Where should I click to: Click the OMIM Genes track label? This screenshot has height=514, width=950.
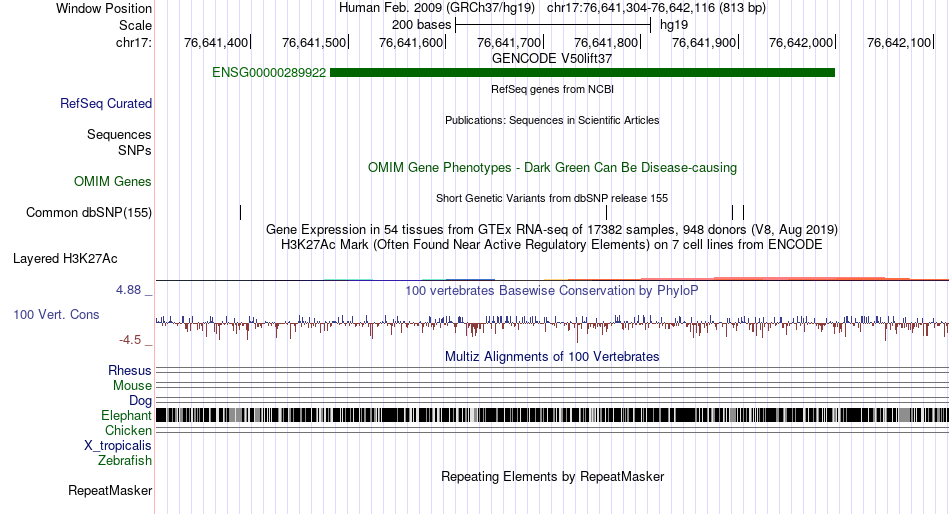coord(113,182)
